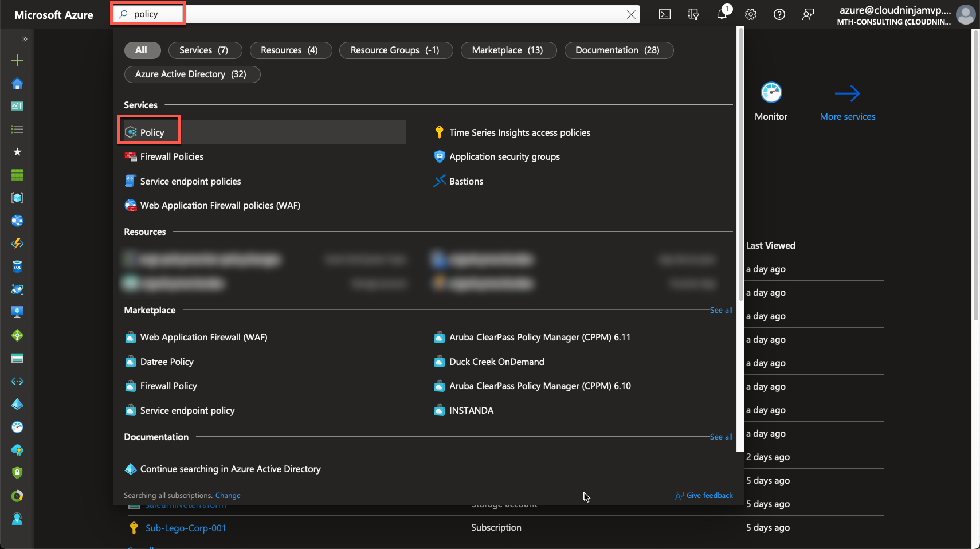Select the All filter pill

pos(142,50)
